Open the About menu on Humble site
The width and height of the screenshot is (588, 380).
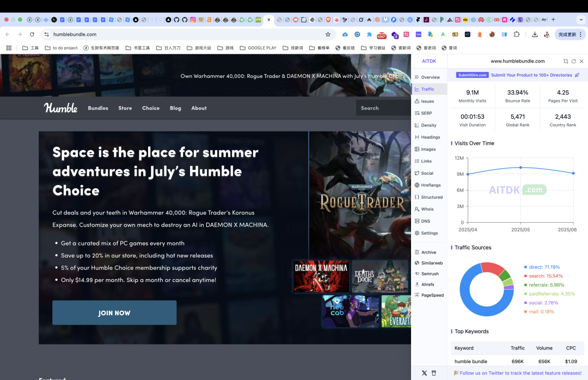(x=199, y=108)
